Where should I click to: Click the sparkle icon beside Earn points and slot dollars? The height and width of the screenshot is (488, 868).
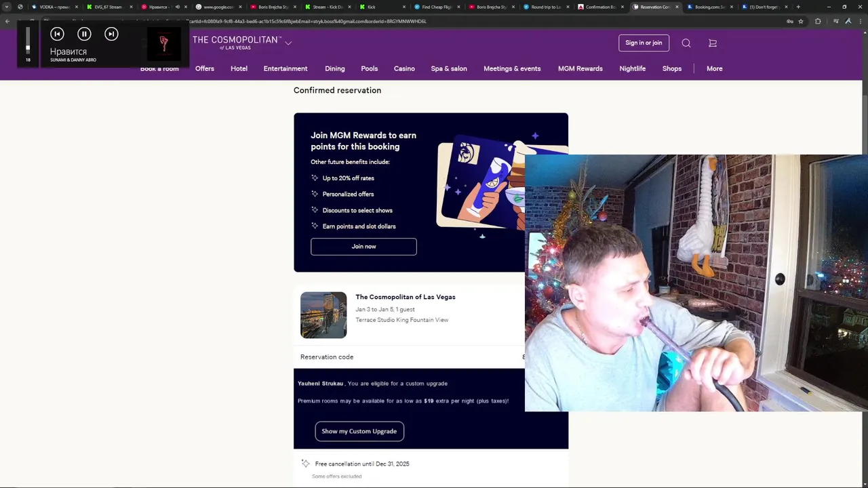pos(315,226)
